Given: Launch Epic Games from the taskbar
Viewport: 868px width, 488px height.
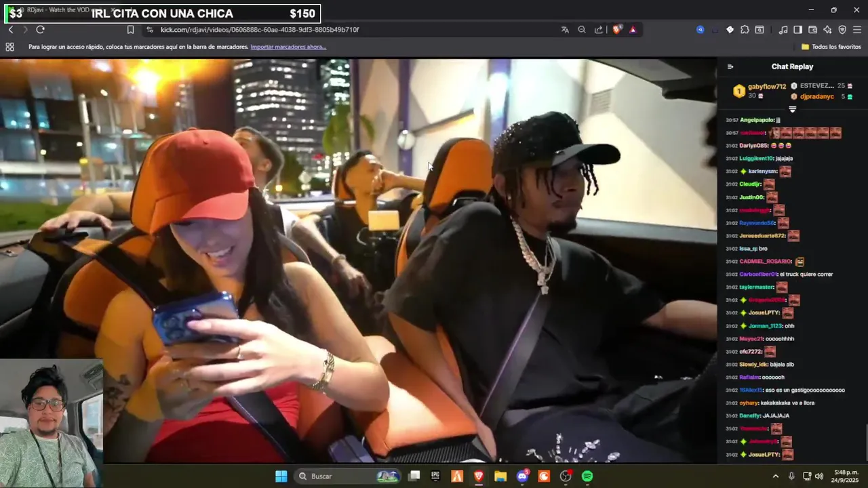Looking at the screenshot, I should click(435, 476).
